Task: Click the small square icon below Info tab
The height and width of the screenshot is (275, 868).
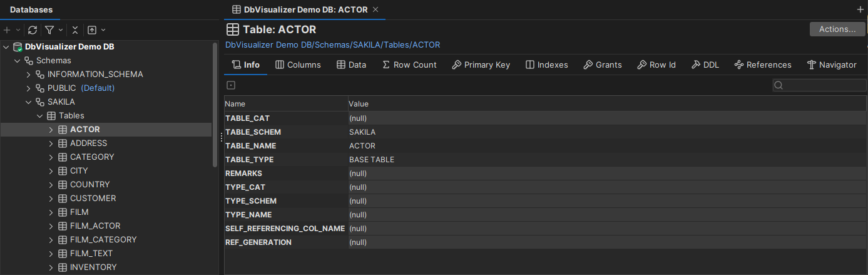Action: 231,85
